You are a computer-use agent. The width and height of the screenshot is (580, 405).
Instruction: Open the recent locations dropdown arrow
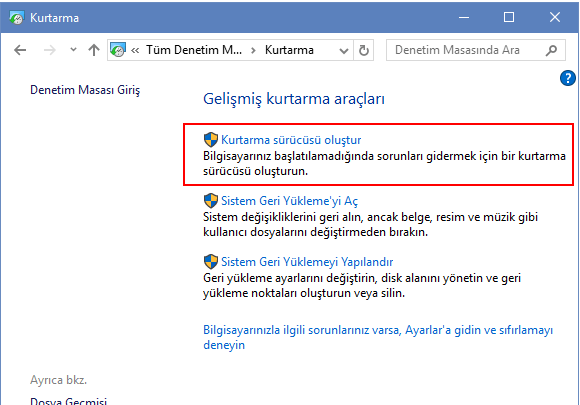73,49
